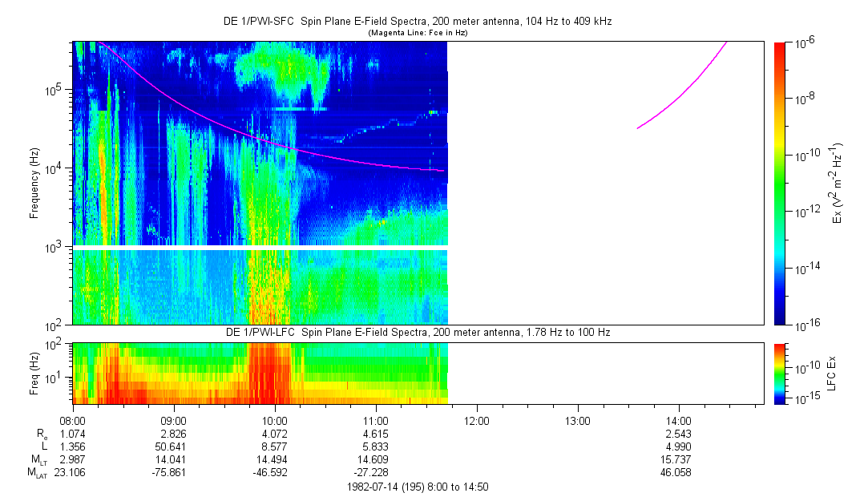This screenshot has height=497, width=868.
Task: Click the Re value 4.615
Action: 376,433
